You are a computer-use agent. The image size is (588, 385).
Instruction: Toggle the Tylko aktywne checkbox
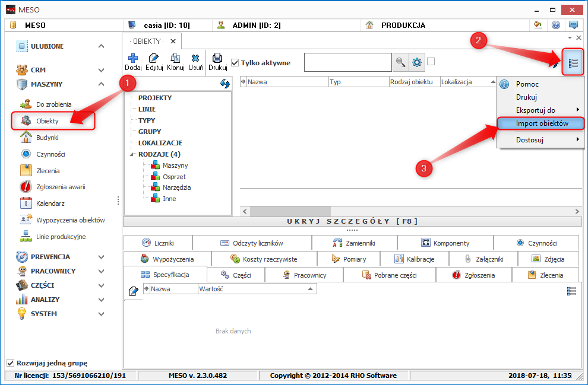[x=235, y=63]
